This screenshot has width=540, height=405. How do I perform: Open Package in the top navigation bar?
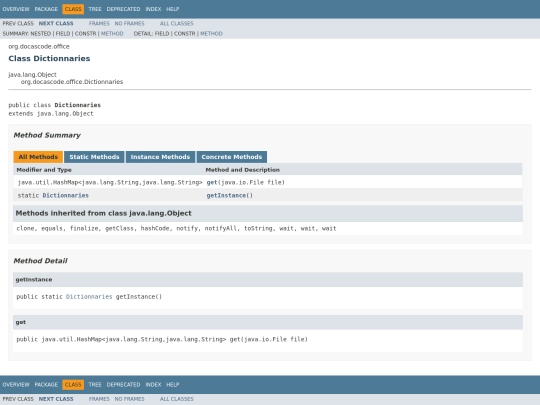46,9
